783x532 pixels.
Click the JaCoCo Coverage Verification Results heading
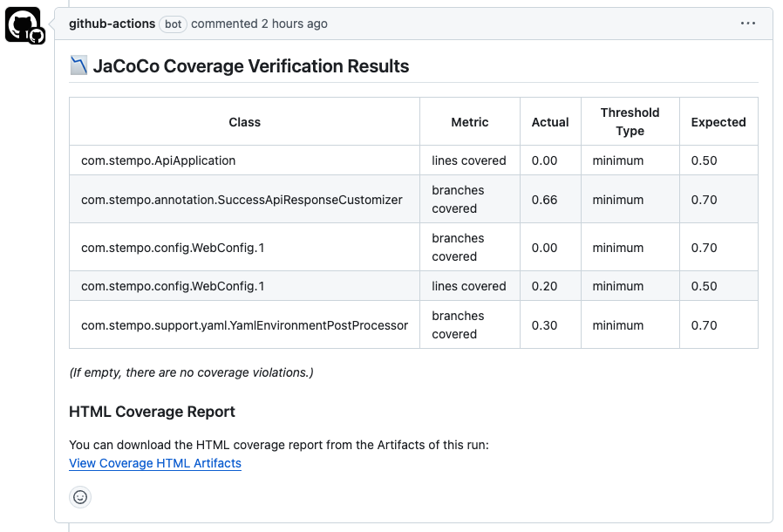coord(250,65)
